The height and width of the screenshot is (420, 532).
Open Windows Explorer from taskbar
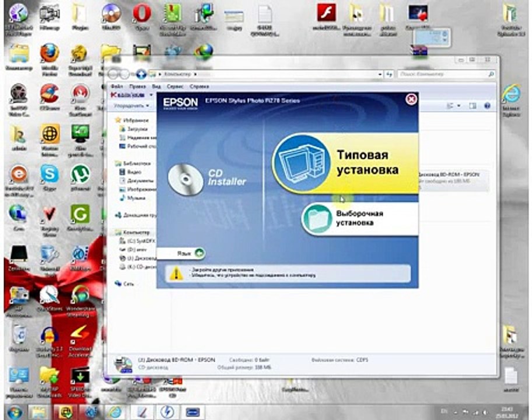[38, 412]
